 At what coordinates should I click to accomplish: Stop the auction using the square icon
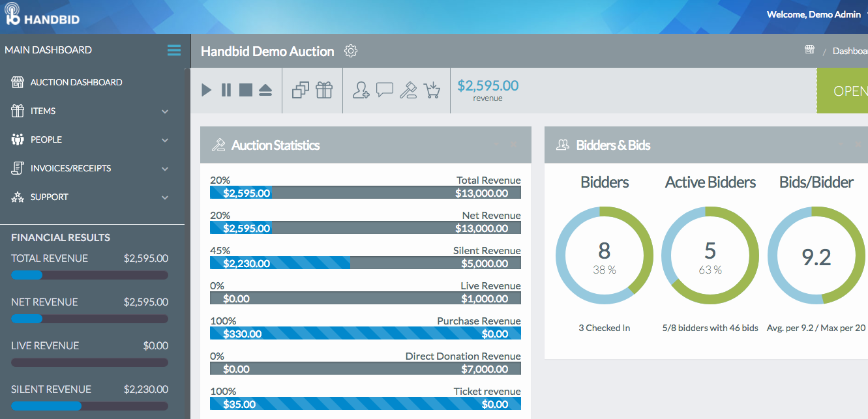click(245, 90)
